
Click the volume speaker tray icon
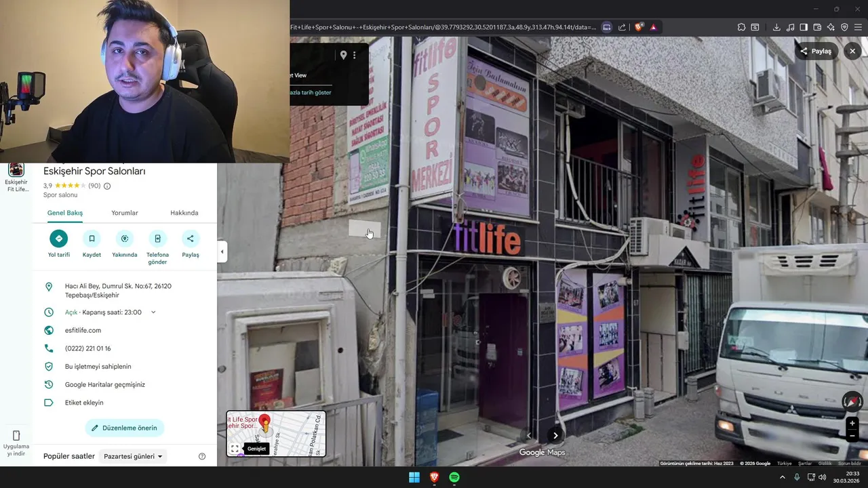(823, 477)
